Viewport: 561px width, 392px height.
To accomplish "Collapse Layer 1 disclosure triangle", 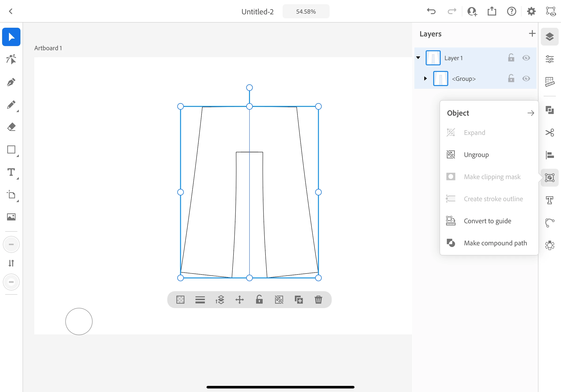I will [x=418, y=58].
